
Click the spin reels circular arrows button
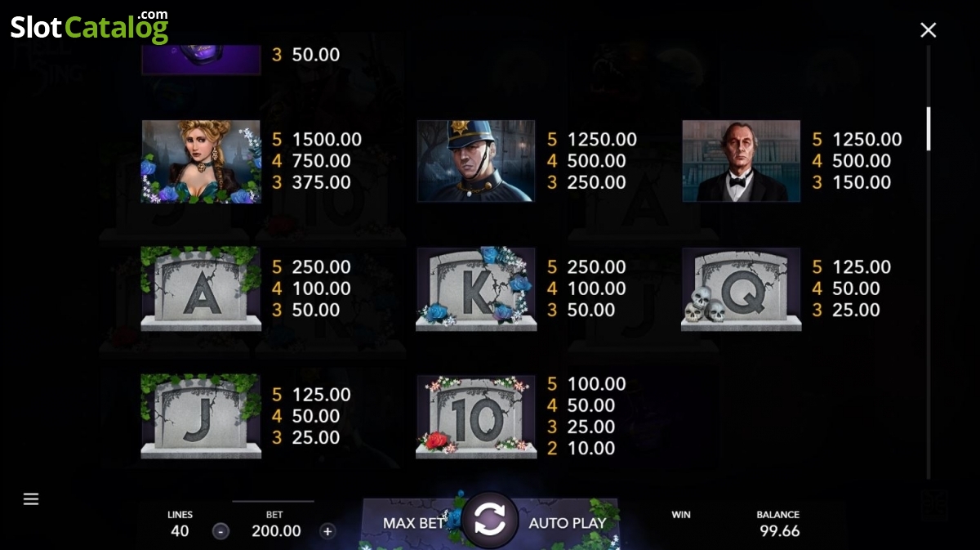(x=490, y=520)
